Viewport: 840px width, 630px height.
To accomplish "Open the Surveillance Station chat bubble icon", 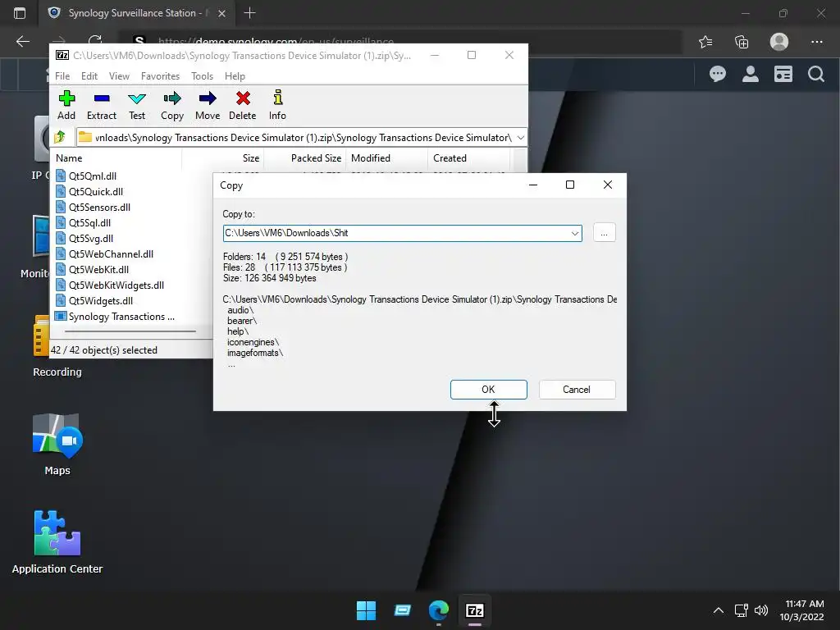I will tap(717, 74).
